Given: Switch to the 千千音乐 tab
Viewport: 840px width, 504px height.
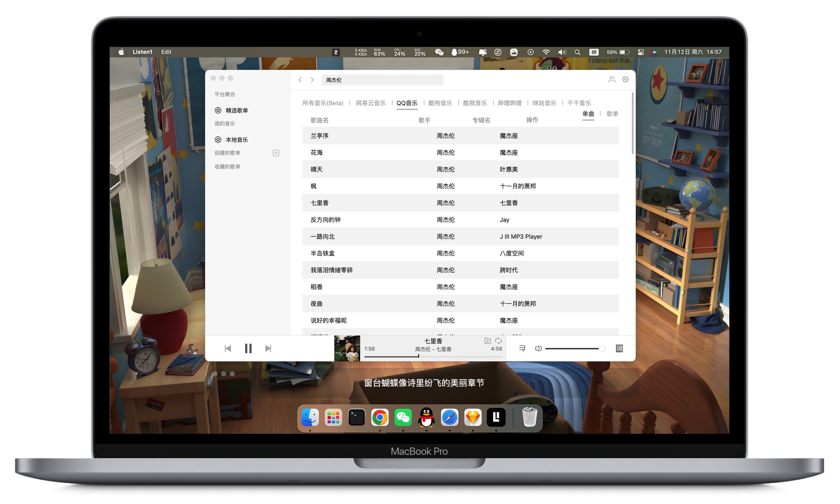Looking at the screenshot, I should coord(579,103).
